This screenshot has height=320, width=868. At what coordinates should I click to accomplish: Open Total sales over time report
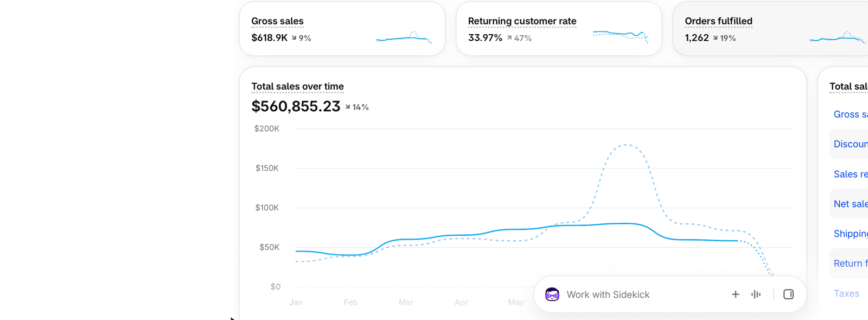(297, 86)
